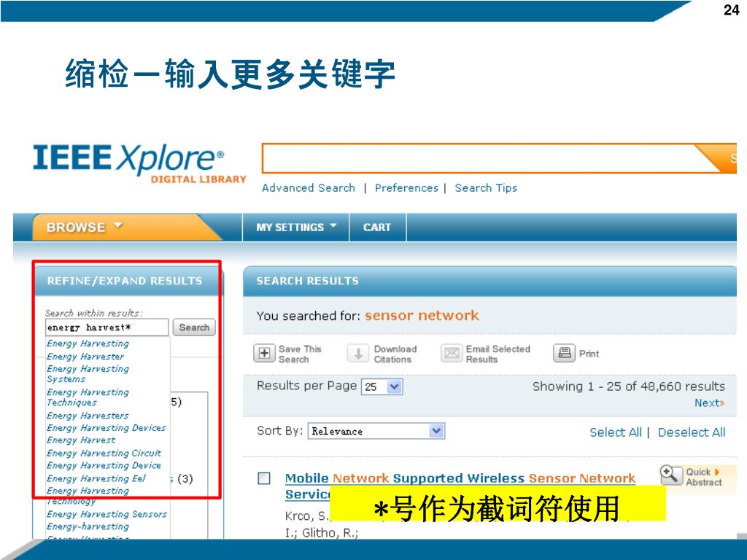Open Quick Abstract magnifier icon

tap(671, 475)
